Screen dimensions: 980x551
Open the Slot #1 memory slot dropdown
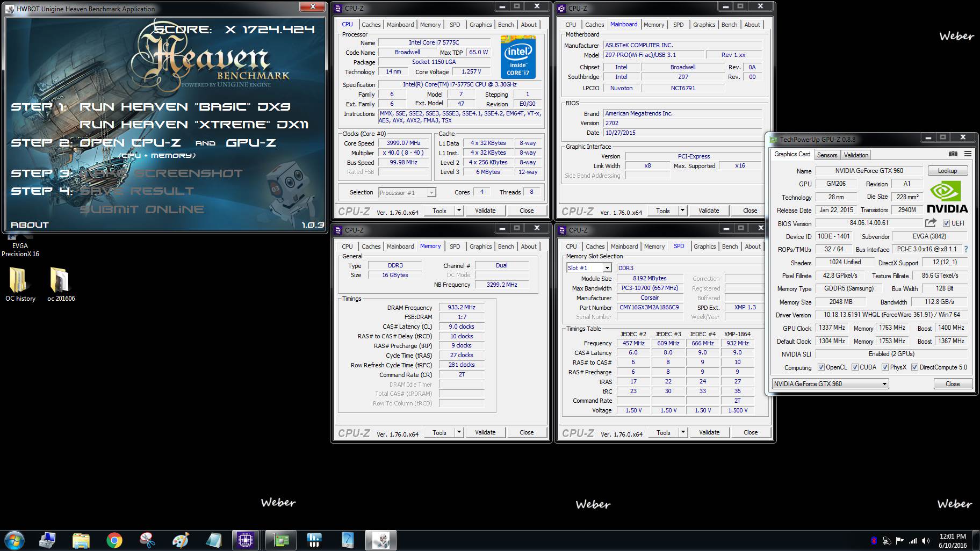589,267
